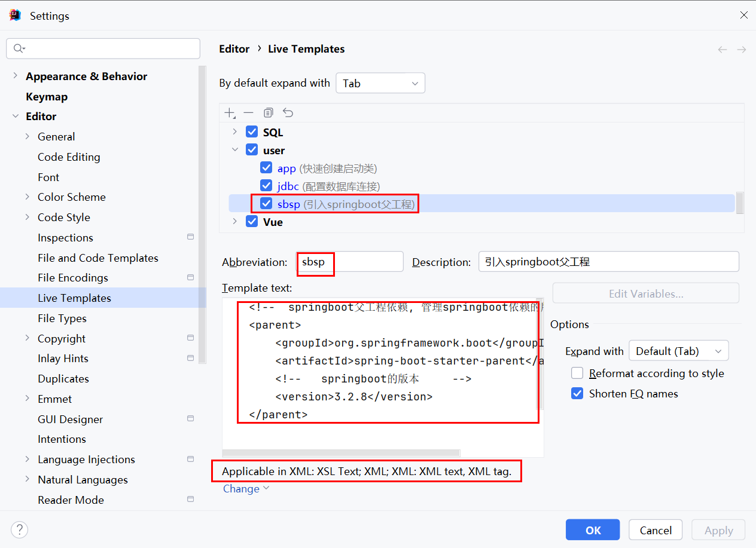
Task: Open Duplicates settings page
Action: [x=63, y=378]
